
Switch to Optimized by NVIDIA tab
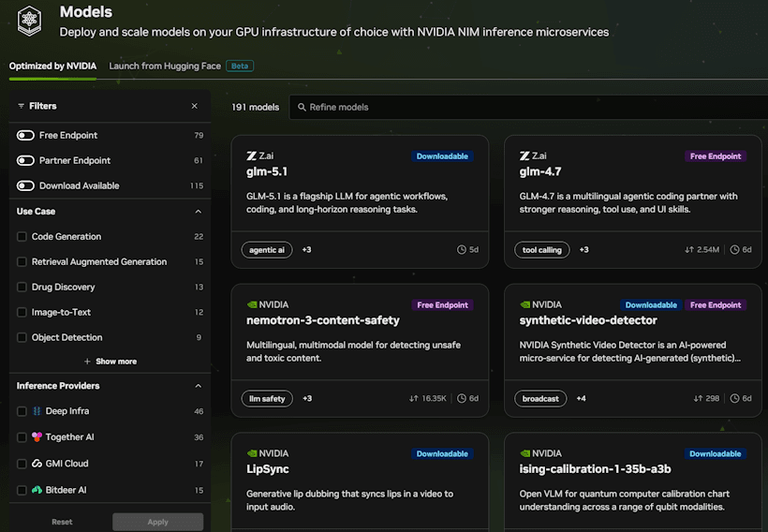[52, 66]
